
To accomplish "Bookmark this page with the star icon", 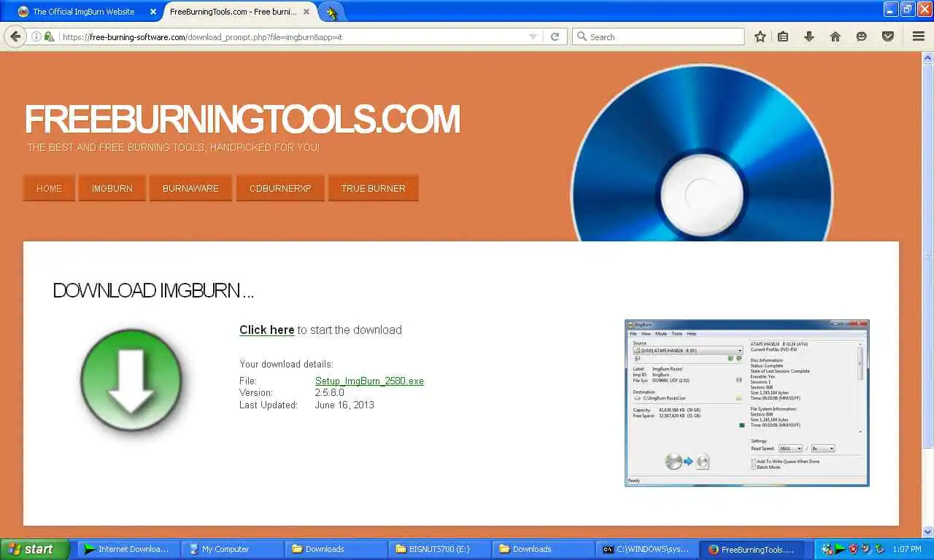I will click(760, 36).
